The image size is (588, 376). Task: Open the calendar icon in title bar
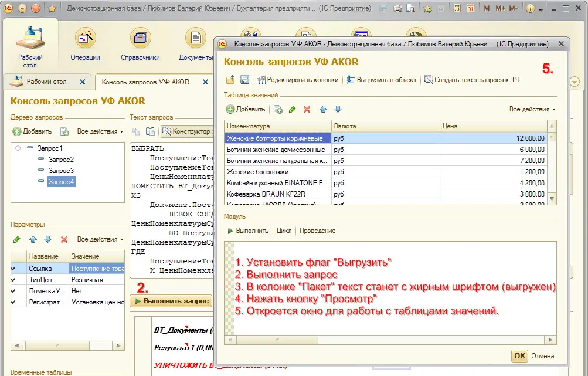click(470, 9)
